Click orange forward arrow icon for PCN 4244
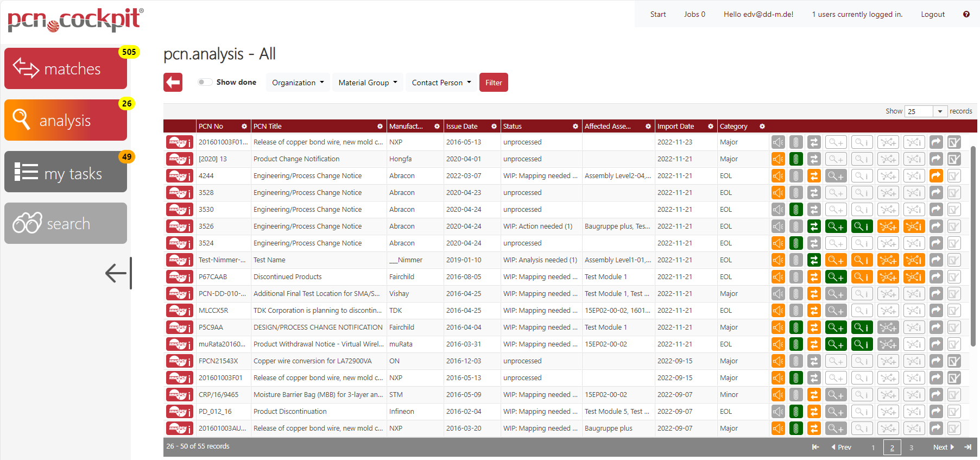Image resolution: width=980 pixels, height=460 pixels. 936,176
